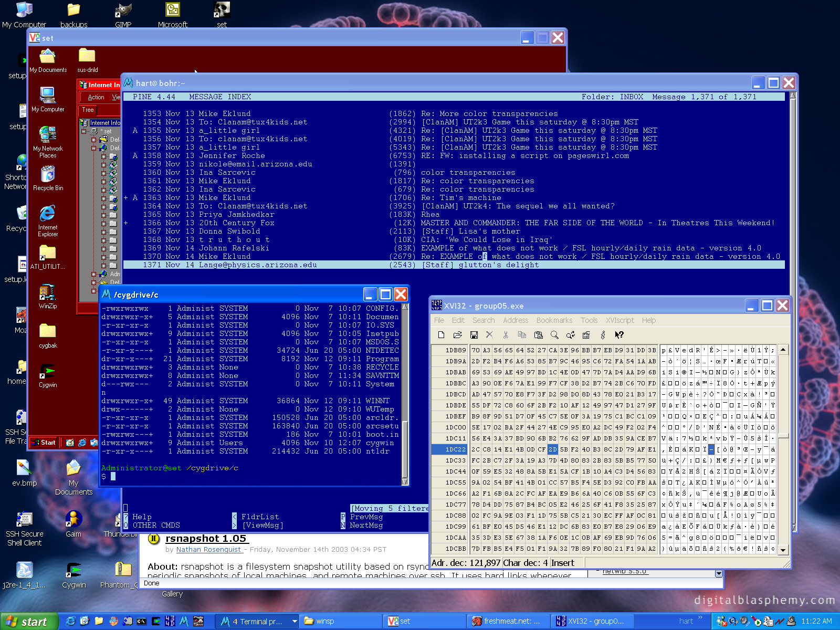Select Tree tab in Internet Information window

88,110
